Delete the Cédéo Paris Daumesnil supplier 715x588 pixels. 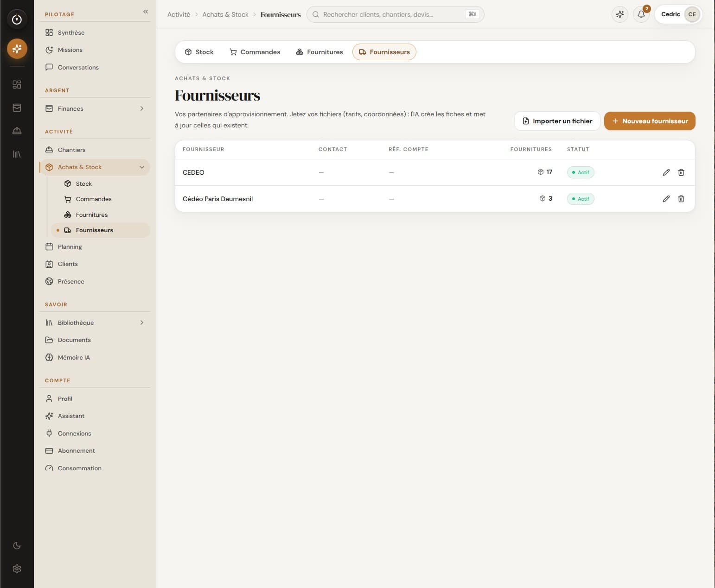pyautogui.click(x=681, y=199)
